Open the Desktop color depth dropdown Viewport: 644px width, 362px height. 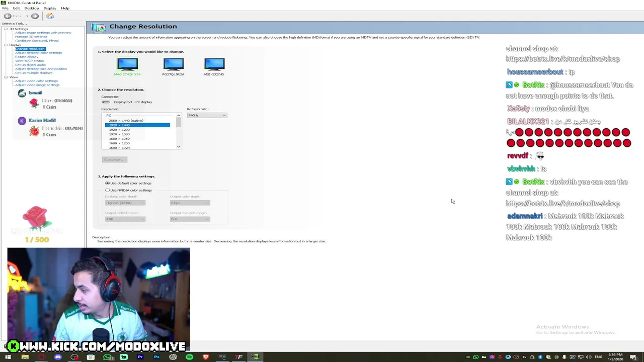click(x=125, y=203)
